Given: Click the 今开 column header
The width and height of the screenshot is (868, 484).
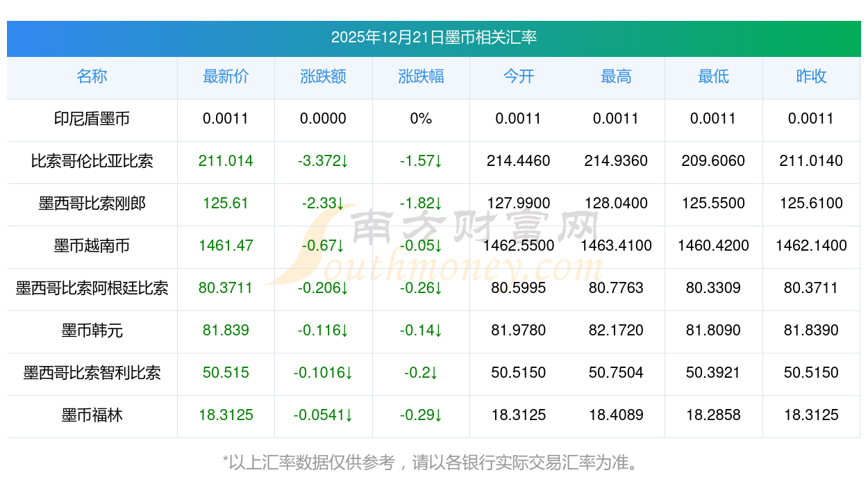Looking at the screenshot, I should point(519,76).
